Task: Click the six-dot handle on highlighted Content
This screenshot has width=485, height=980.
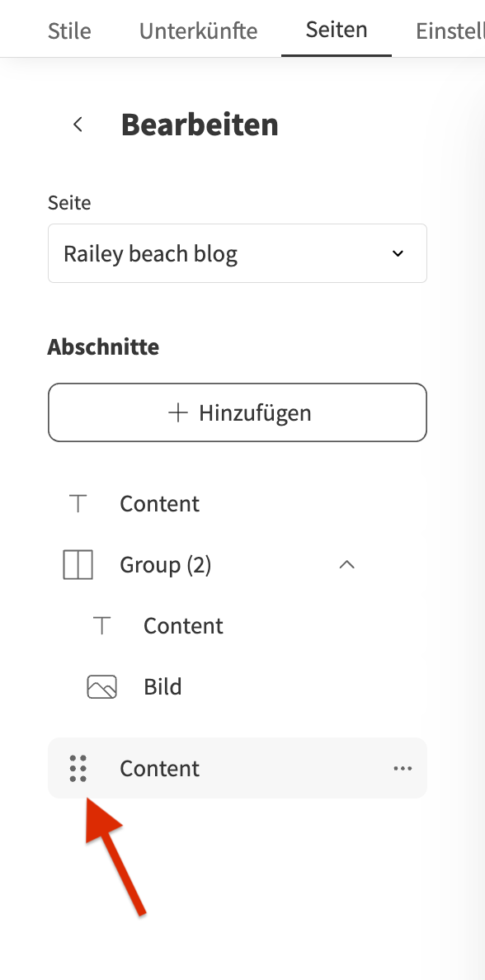Action: [x=78, y=768]
